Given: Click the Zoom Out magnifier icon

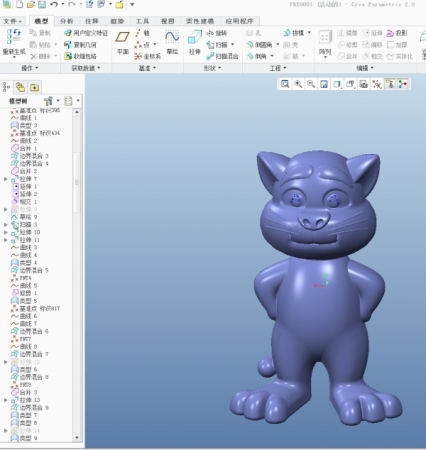Looking at the screenshot, I should coord(311,84).
